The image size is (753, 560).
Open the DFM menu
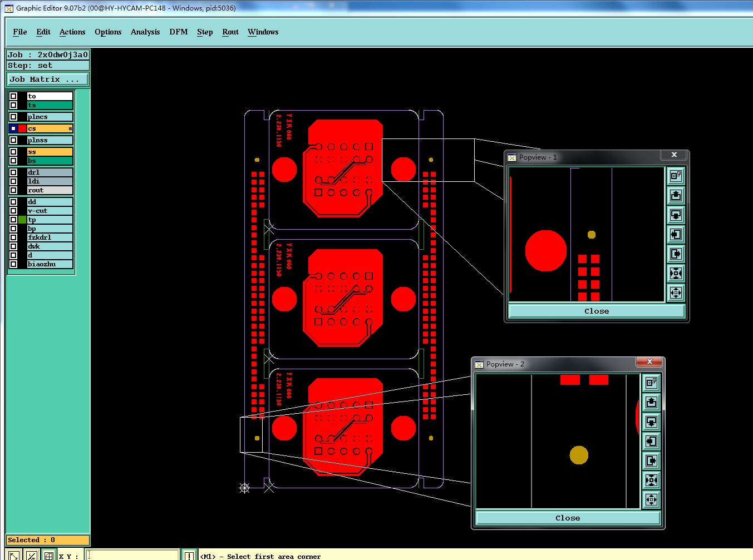tap(179, 32)
